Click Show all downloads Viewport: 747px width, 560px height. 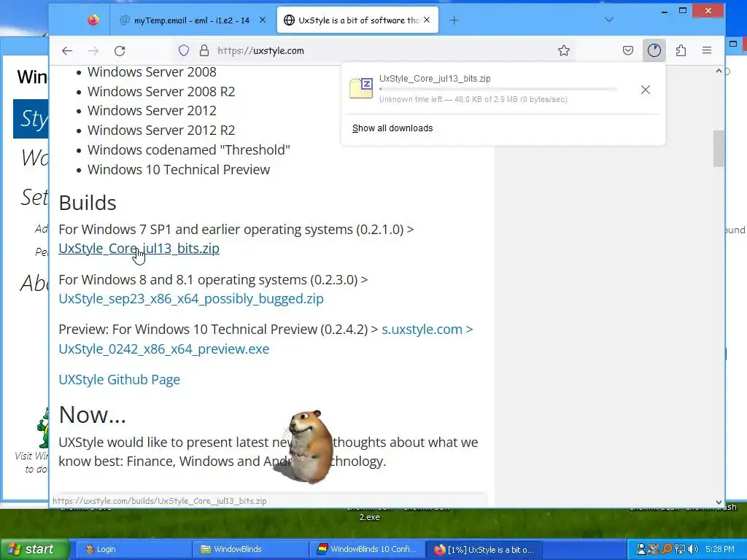pyautogui.click(x=392, y=128)
